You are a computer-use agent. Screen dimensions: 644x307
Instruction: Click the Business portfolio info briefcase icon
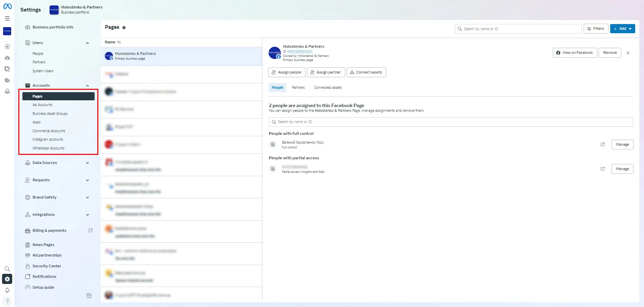(28, 27)
